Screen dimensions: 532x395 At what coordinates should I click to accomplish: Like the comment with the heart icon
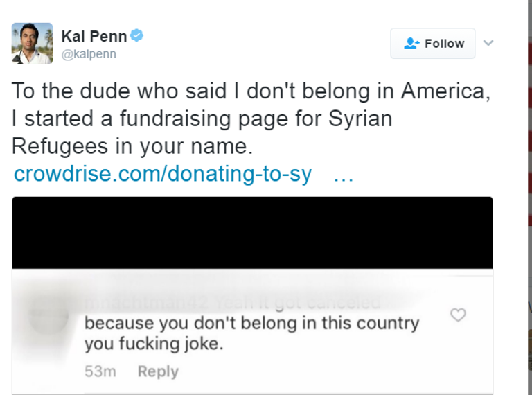click(458, 315)
